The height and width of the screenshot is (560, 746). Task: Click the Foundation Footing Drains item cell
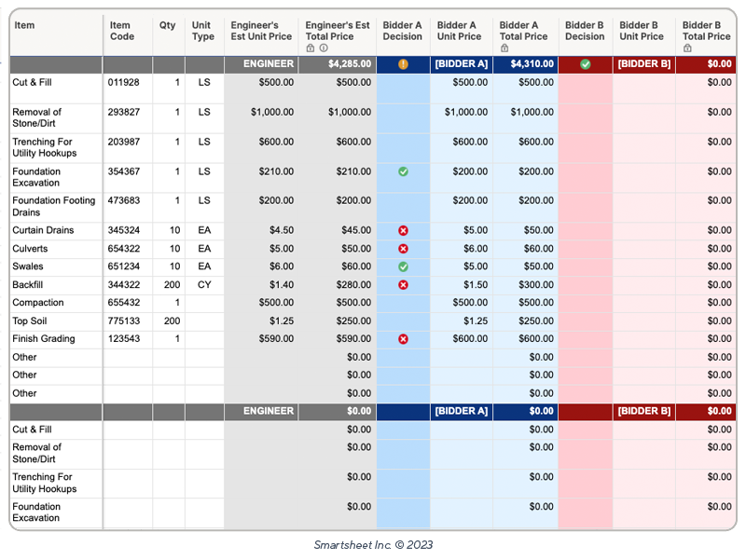coord(56,207)
